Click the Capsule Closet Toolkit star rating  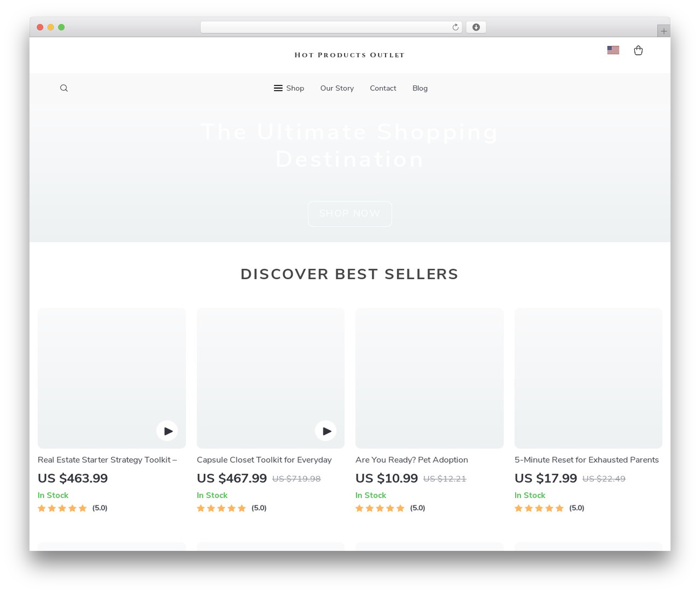[221, 508]
